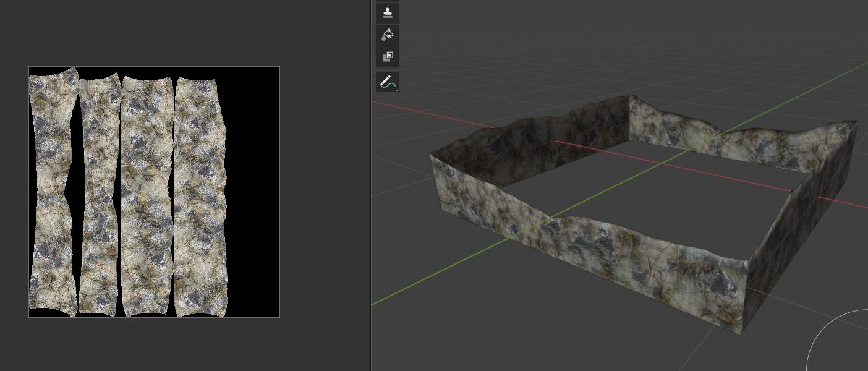Select the Fill bucket tool
The image size is (868, 371).
click(x=388, y=35)
